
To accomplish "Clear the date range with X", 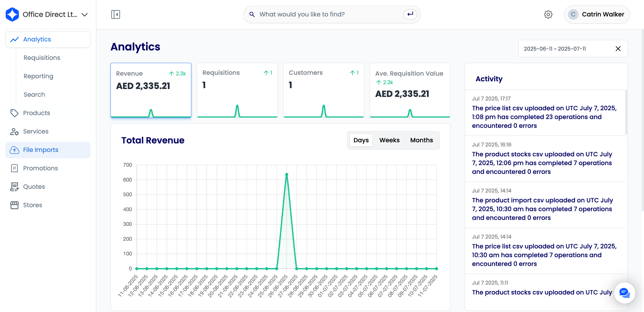I will 618,49.
